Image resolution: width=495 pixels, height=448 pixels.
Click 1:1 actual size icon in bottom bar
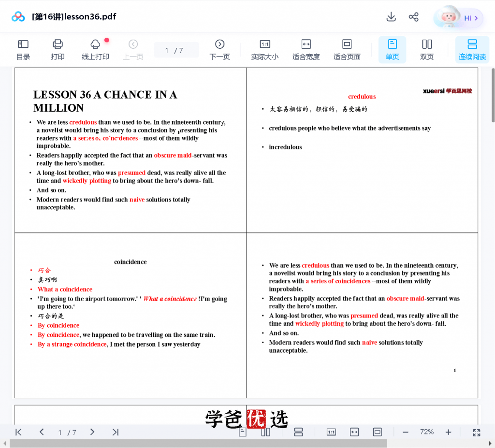pos(331,432)
